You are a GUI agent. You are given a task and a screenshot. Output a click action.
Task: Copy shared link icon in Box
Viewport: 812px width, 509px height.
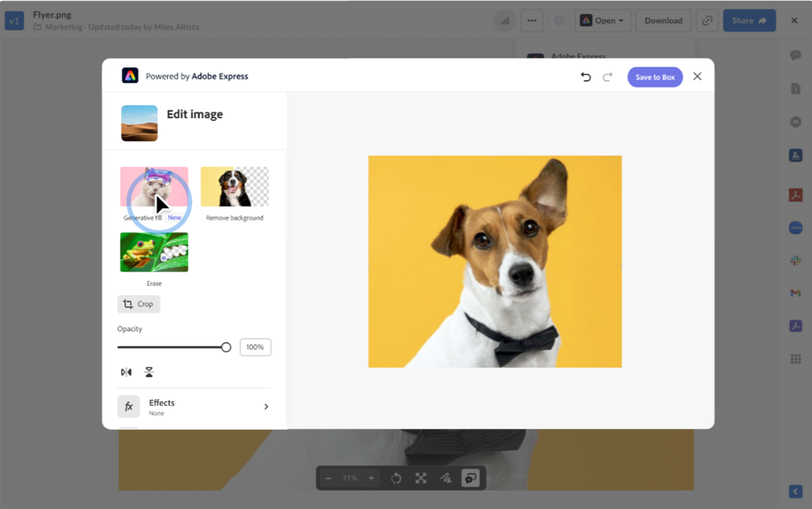pos(707,20)
